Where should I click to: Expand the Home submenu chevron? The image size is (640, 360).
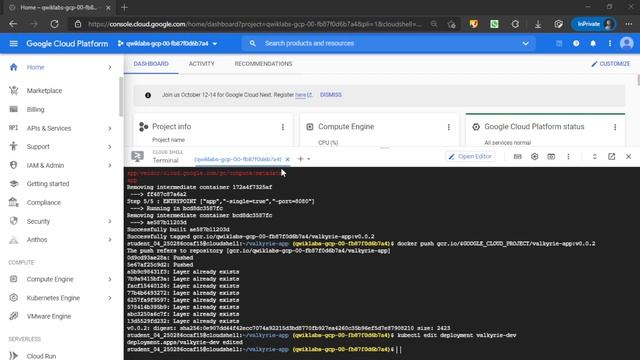110,67
